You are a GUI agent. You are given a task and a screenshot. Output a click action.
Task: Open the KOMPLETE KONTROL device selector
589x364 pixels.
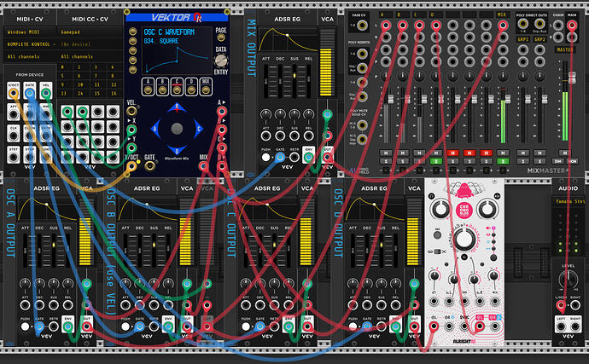[30, 44]
